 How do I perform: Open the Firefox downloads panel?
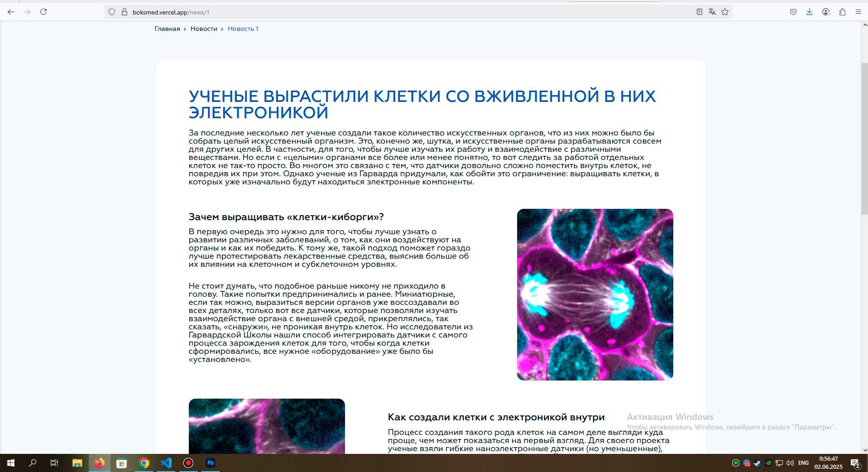[809, 12]
